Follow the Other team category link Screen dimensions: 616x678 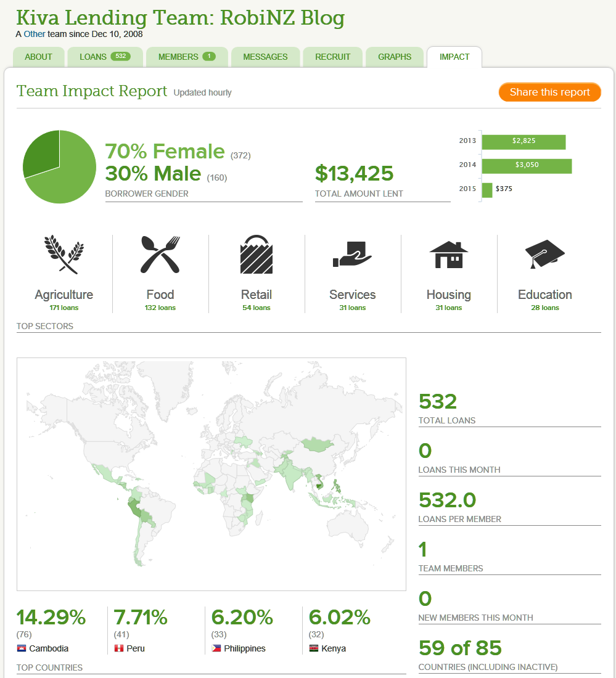35,34
